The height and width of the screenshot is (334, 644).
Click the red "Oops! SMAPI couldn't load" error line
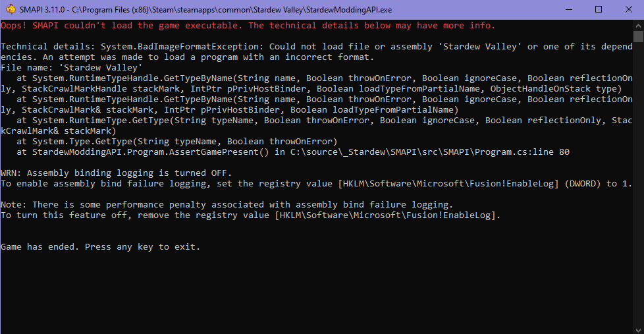pos(248,26)
